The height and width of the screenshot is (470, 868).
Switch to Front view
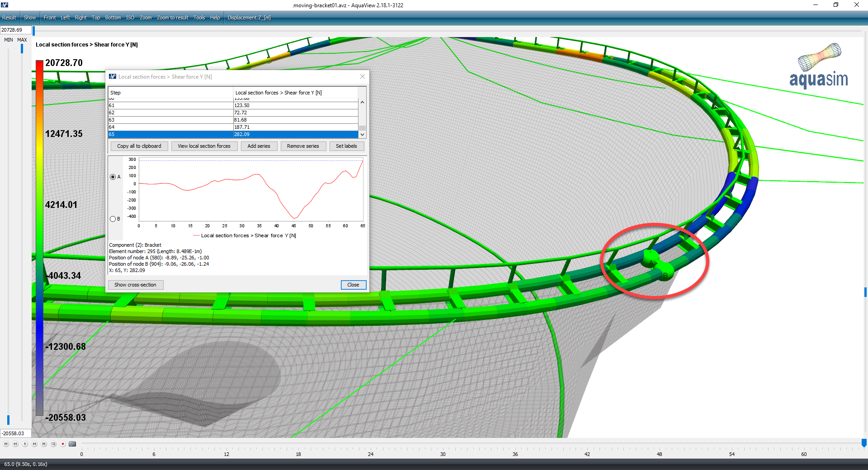point(50,18)
